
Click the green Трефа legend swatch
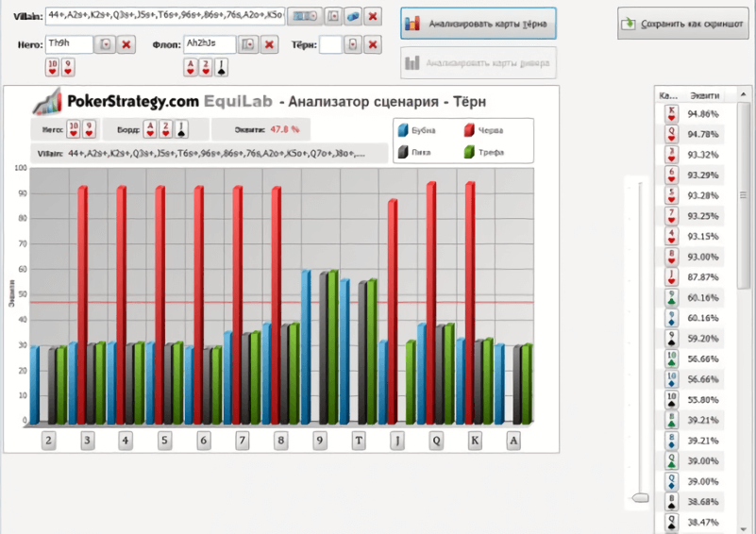469,152
